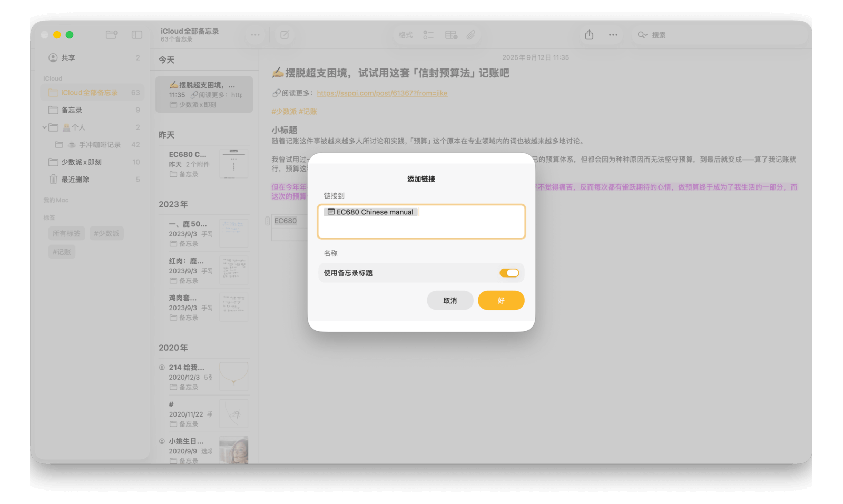The image size is (843, 504).
Task: Click the checklist icon in toolbar
Action: [428, 35]
